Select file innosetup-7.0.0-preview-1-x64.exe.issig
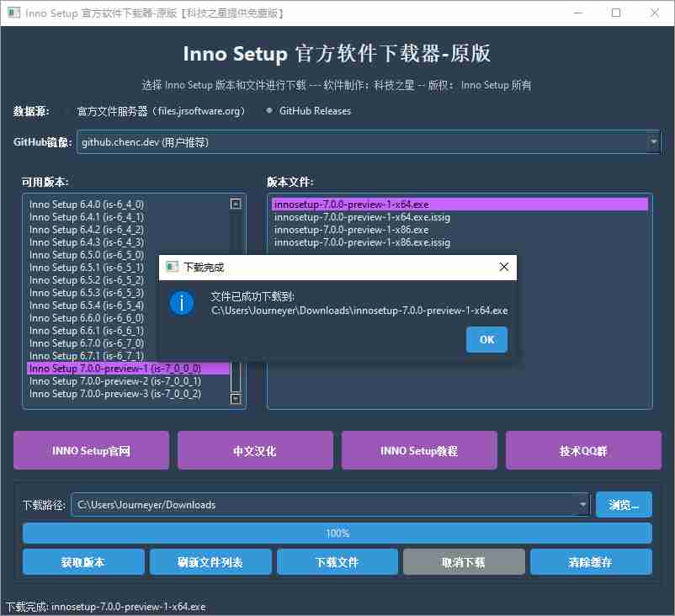 [x=460, y=217]
